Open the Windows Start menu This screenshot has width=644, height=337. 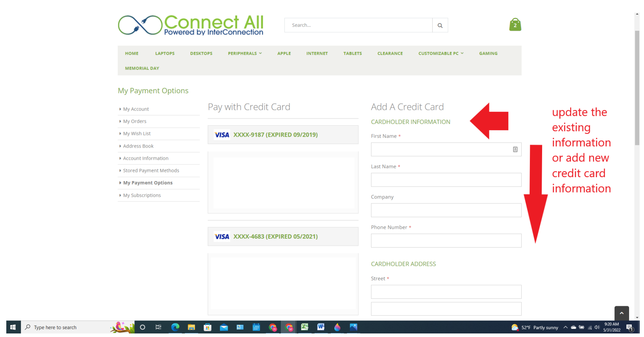(x=13, y=327)
